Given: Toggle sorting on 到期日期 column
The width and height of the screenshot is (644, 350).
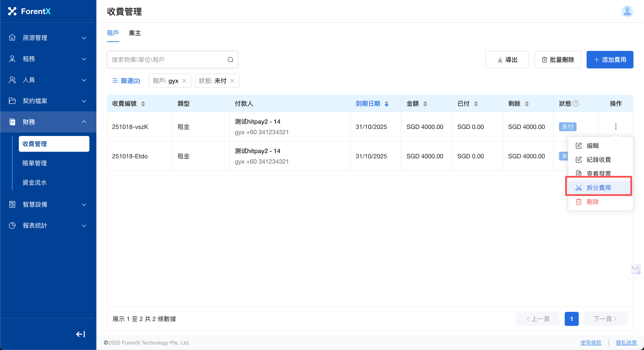Looking at the screenshot, I should (386, 104).
